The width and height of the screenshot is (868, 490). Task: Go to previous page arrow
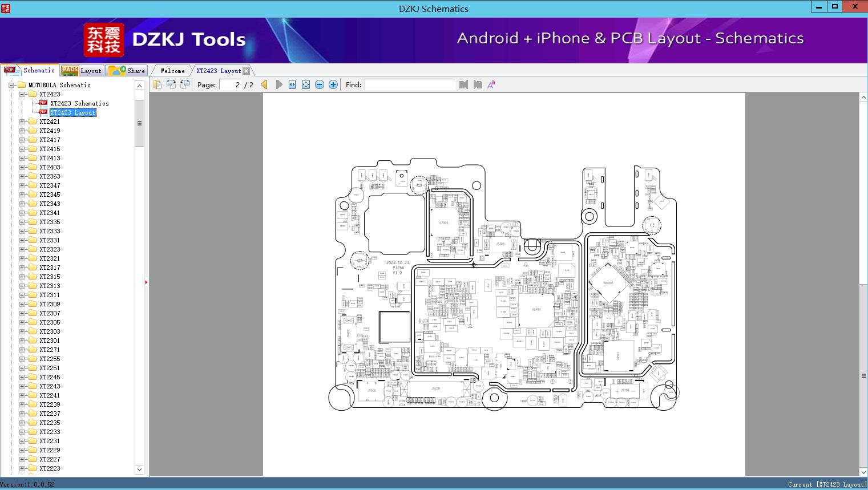[x=264, y=84]
